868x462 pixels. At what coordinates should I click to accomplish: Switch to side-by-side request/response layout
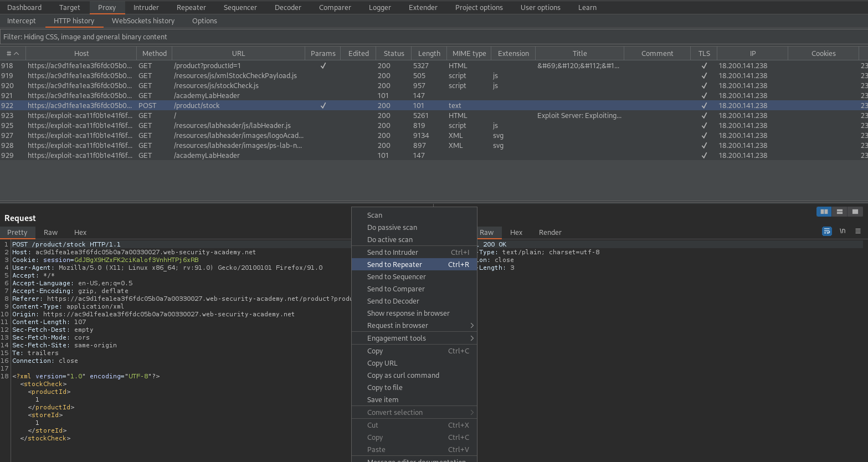pos(824,212)
